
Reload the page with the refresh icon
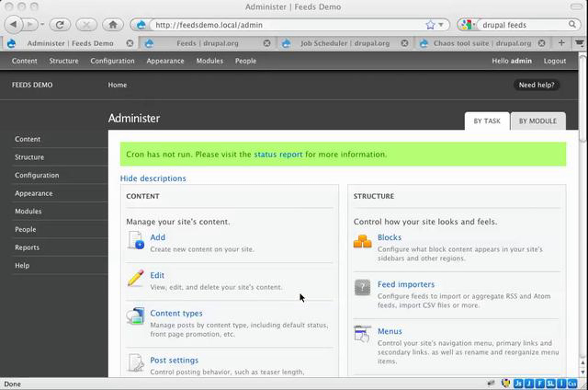(x=60, y=25)
